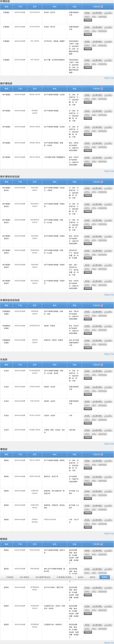Open PDF icon in 玻纤增强热稳定级 table header

coord(101,182)
